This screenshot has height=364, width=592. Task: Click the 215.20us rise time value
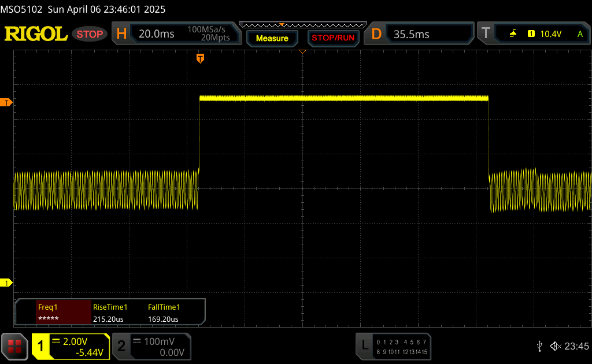coord(108,319)
